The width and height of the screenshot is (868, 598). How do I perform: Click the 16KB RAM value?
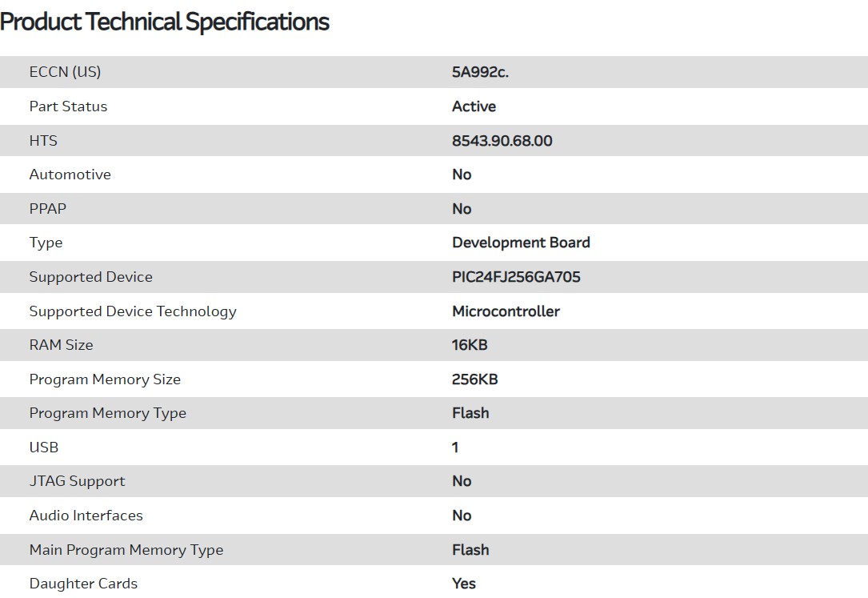click(x=470, y=345)
